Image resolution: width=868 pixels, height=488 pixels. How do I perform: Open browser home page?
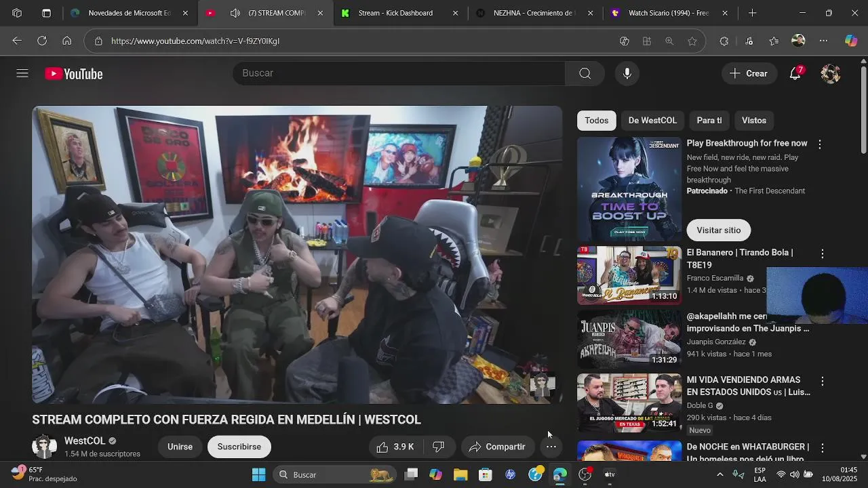66,41
